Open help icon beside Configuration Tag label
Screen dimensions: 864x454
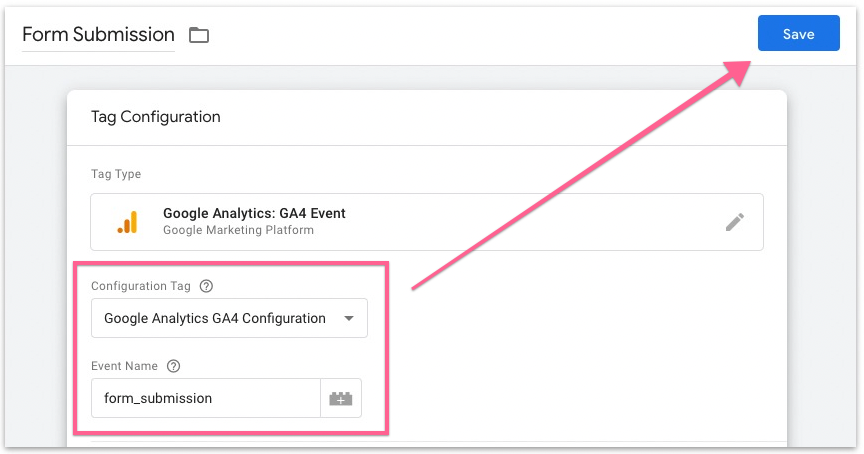click(207, 286)
